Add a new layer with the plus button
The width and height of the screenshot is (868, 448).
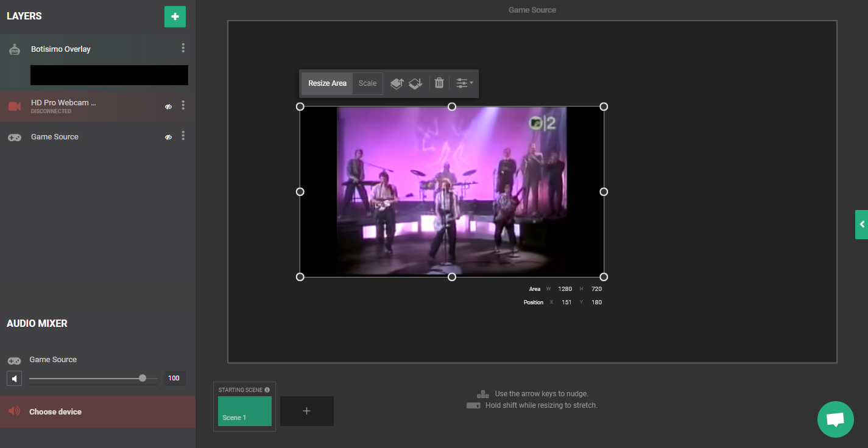click(x=175, y=17)
